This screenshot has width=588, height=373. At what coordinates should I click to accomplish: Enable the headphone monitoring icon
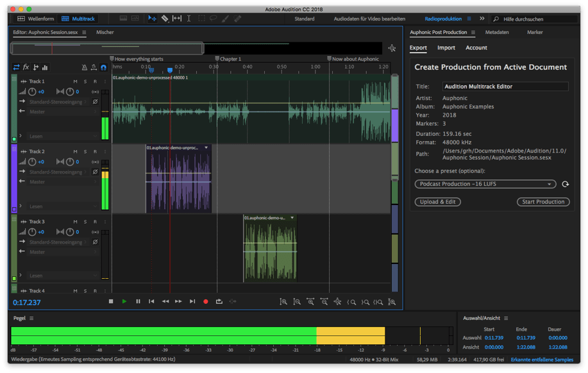(105, 68)
